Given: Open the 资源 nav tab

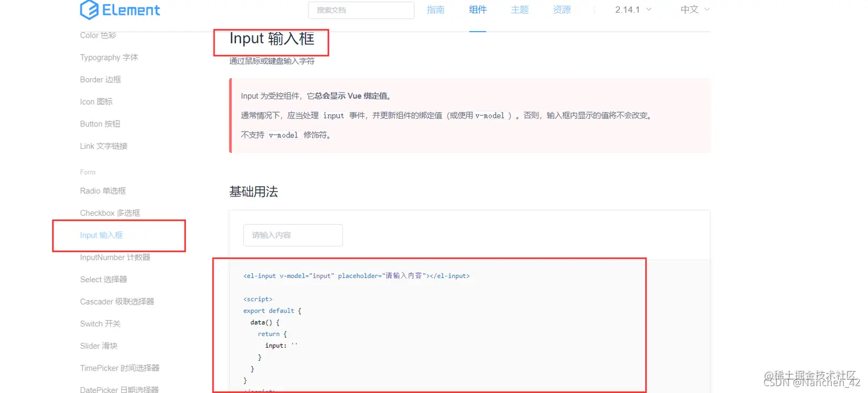Looking at the screenshot, I should click(x=561, y=10).
